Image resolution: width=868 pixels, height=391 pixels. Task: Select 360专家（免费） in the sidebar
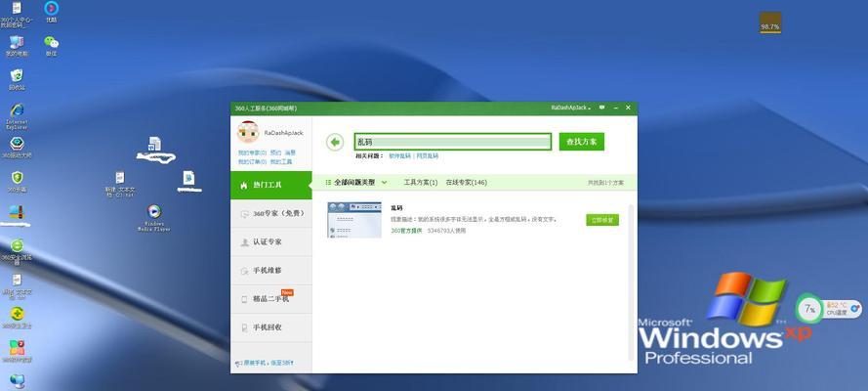271,214
